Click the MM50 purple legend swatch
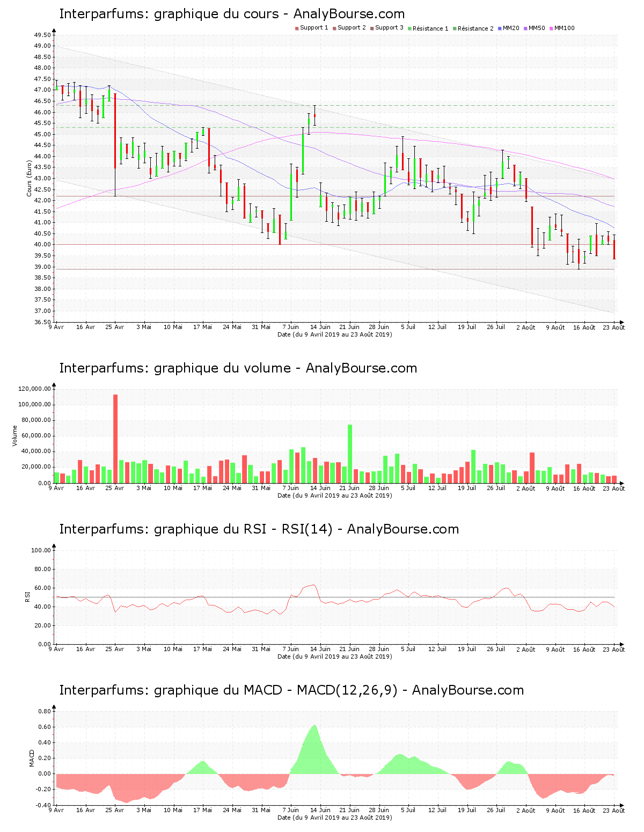Viewport: 644px width, 832px height. click(x=526, y=28)
